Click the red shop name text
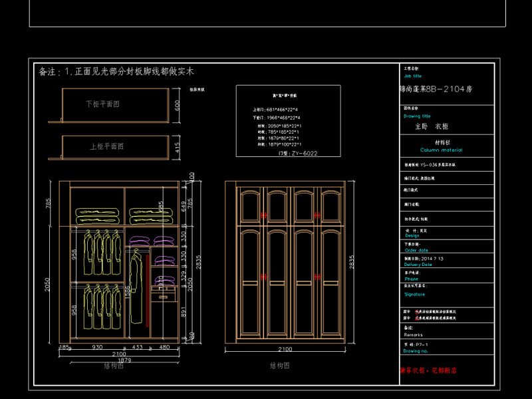Viewport: 532px width, 399px height. (x=428, y=370)
